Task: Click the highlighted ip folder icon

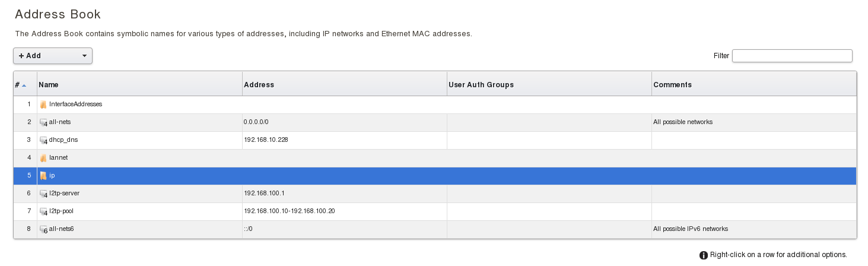Action: pos(43,176)
